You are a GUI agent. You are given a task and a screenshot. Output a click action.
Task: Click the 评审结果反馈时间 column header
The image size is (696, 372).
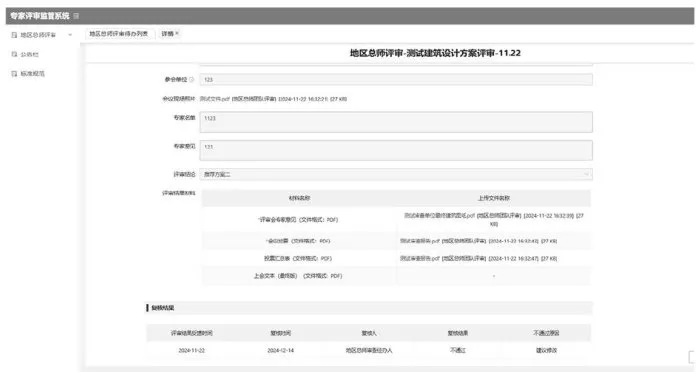tap(192, 333)
